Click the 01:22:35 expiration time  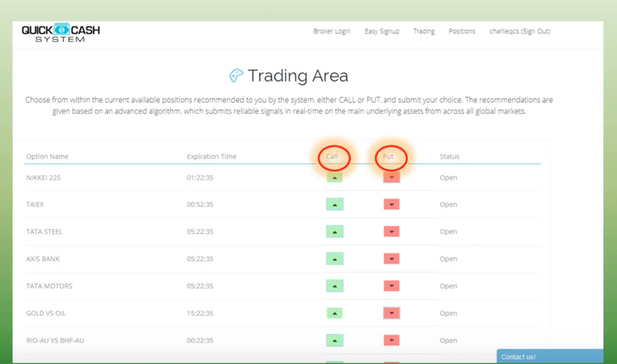click(x=200, y=178)
